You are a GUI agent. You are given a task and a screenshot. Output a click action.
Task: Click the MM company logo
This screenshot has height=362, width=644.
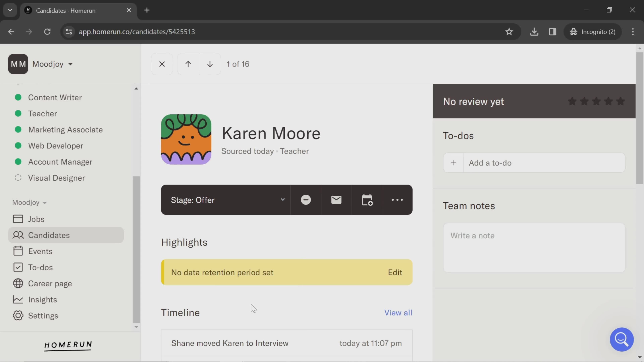(18, 64)
